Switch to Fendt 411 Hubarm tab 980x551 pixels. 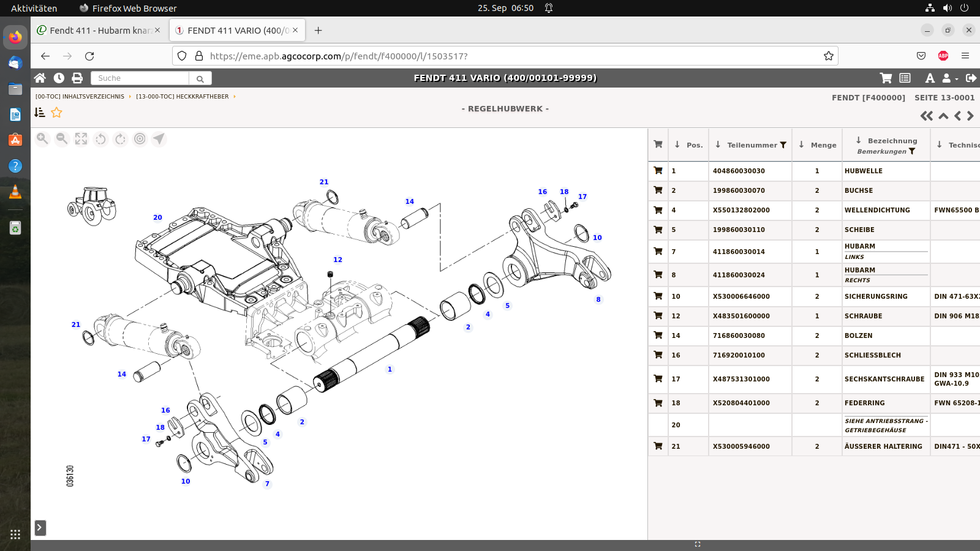(x=98, y=31)
